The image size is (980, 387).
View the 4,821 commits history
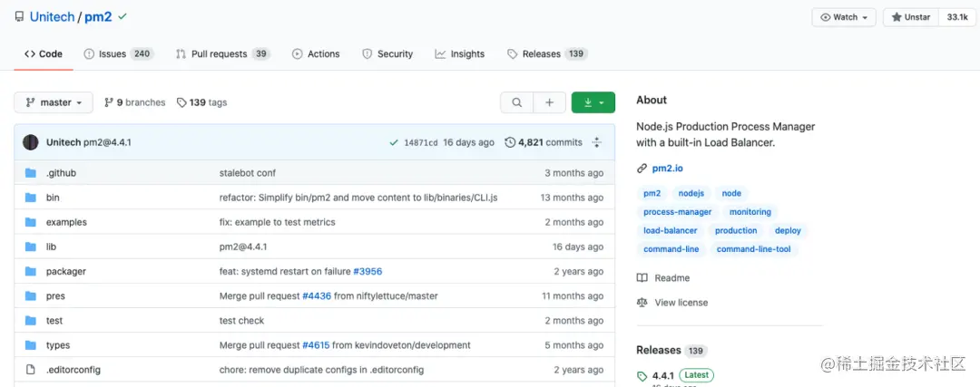[x=544, y=142]
